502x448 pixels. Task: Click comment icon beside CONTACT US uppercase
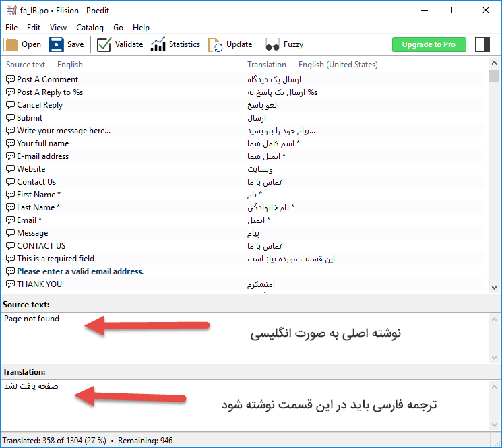[x=10, y=245]
